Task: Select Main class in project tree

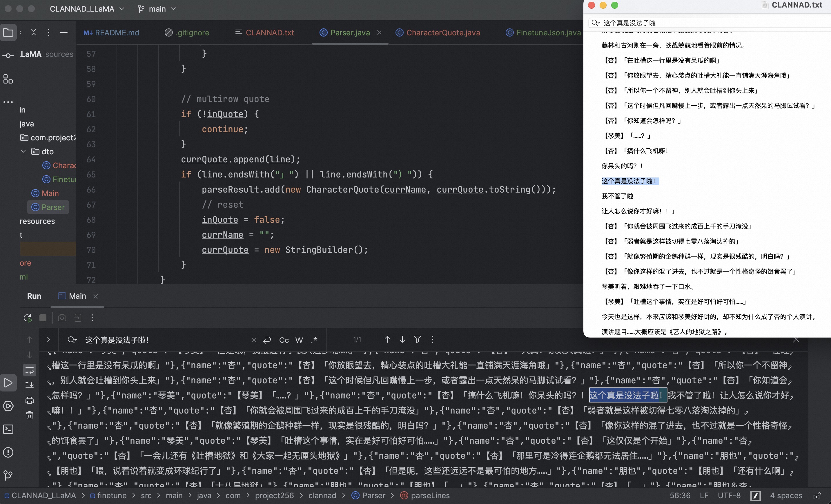Action: point(45,193)
